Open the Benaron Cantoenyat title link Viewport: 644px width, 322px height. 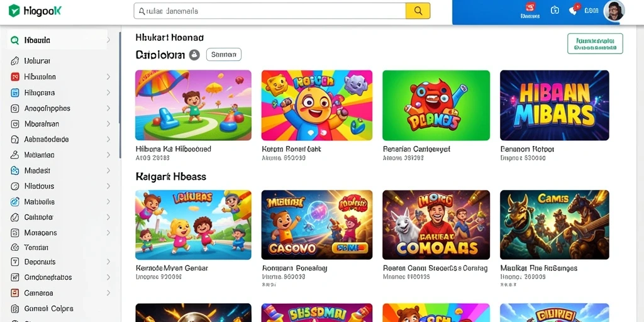pyautogui.click(x=416, y=148)
